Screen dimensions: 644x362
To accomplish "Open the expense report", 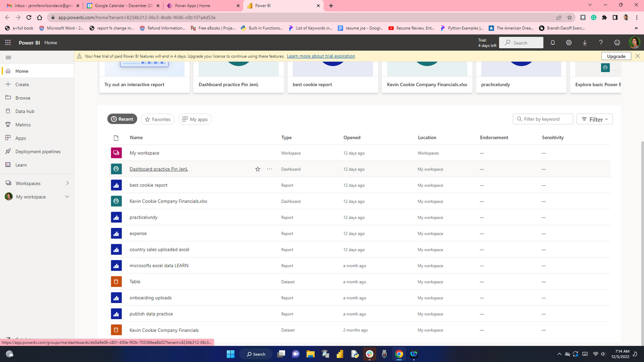I will point(138,234).
